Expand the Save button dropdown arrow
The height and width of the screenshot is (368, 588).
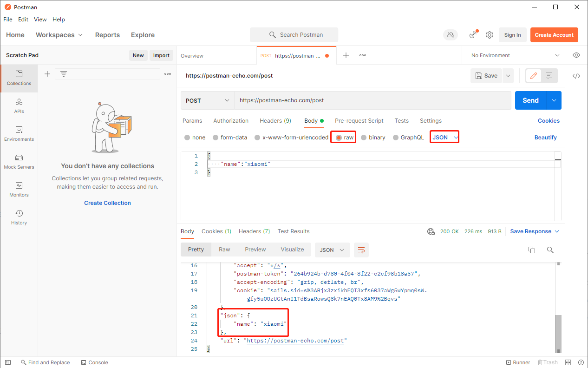508,76
